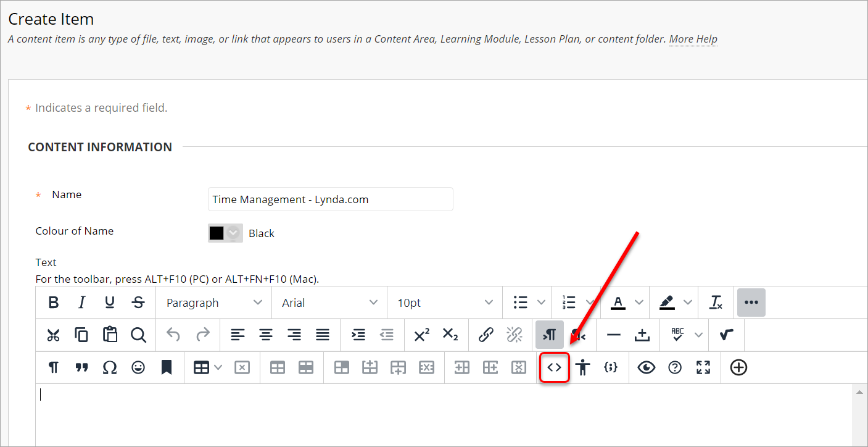Justify the text
The image size is (868, 447).
click(323, 335)
